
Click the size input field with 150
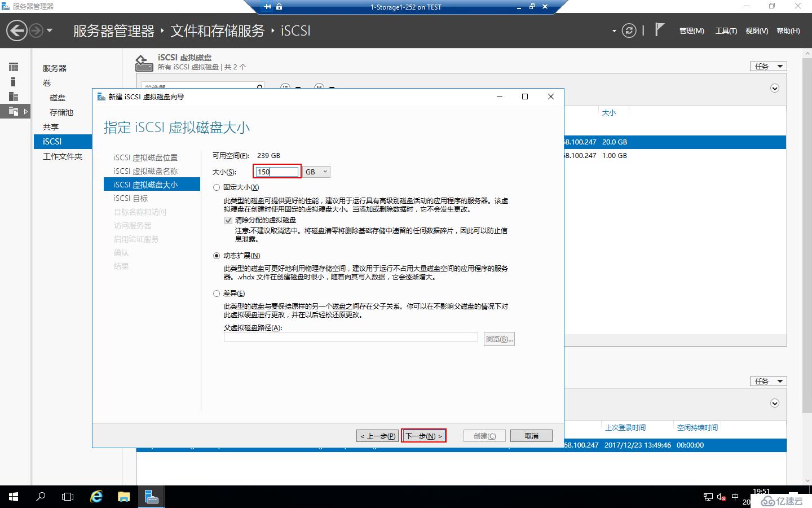(277, 172)
